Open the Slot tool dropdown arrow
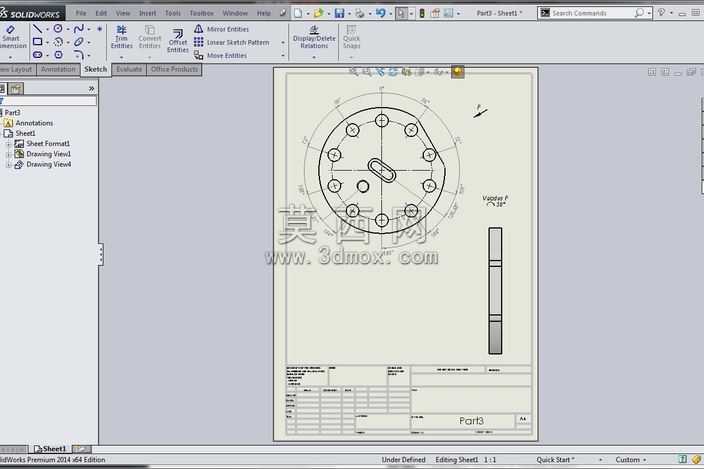The image size is (704, 469). [47, 55]
